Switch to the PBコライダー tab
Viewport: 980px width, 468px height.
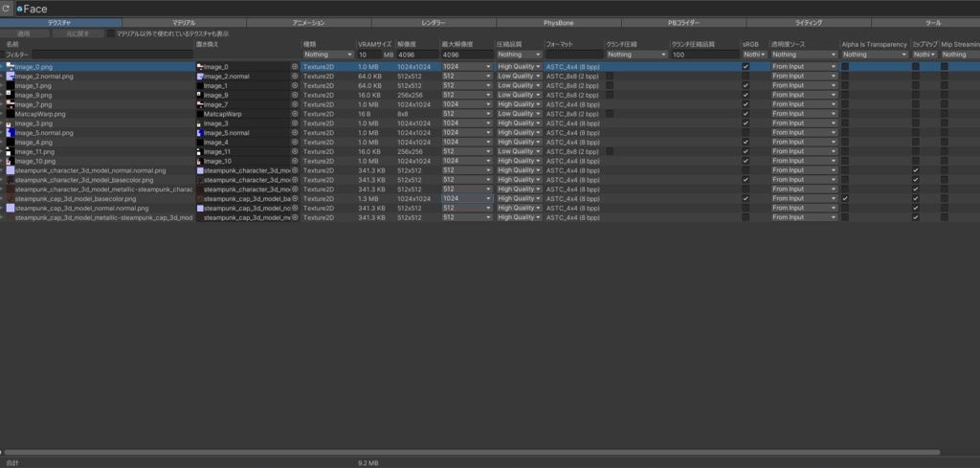click(x=683, y=23)
